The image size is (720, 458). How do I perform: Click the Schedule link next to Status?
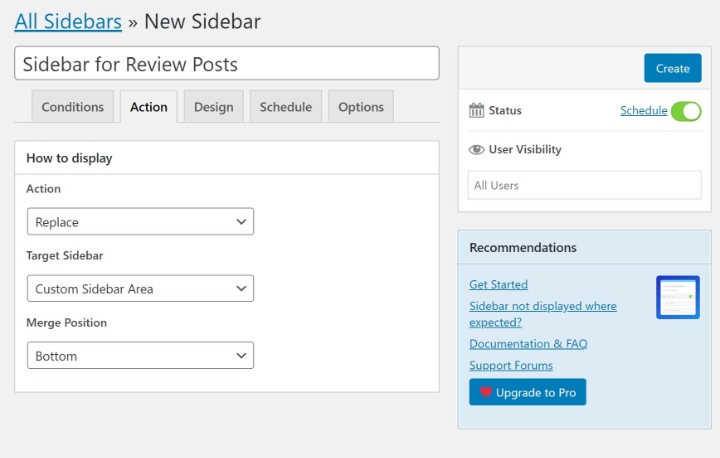coord(643,110)
